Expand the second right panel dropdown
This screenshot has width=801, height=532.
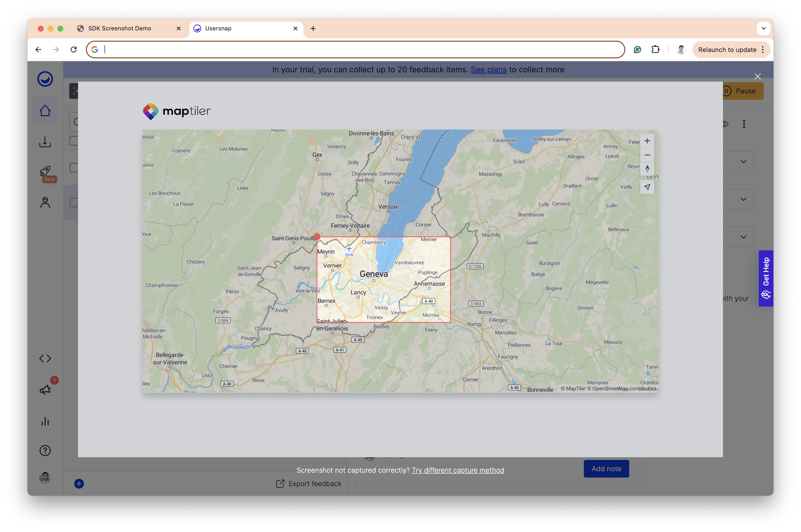point(743,199)
